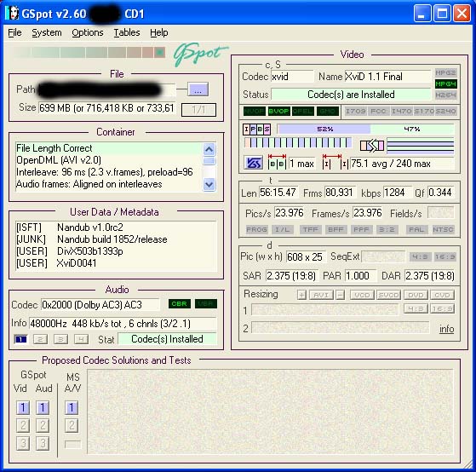Image resolution: width=476 pixels, height=472 pixels.
Task: Select audio stream 2
Action: [x=40, y=339]
